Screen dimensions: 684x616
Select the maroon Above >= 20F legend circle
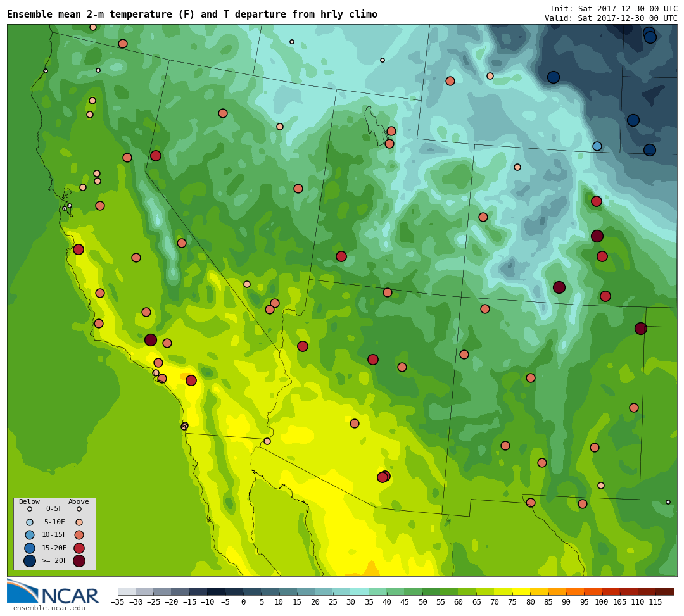[x=79, y=561]
